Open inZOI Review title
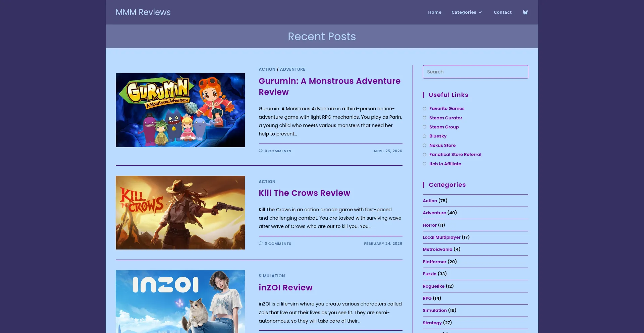The width and height of the screenshot is (644, 333). tap(285, 287)
